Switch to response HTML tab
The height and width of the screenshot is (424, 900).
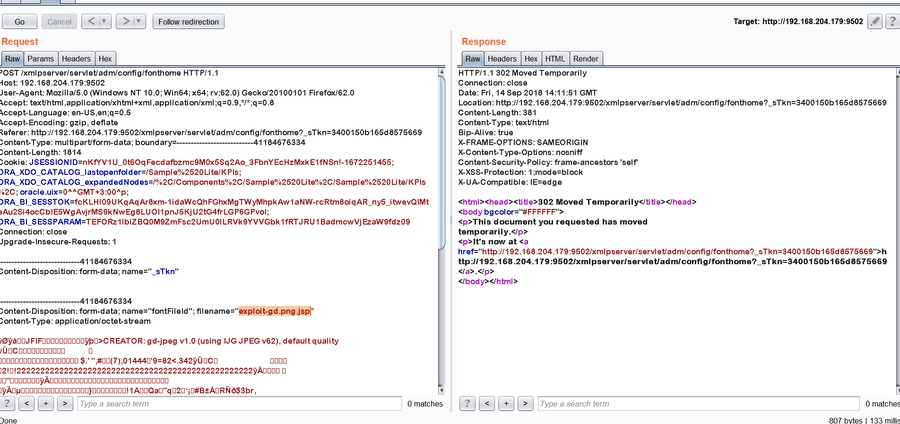click(555, 59)
